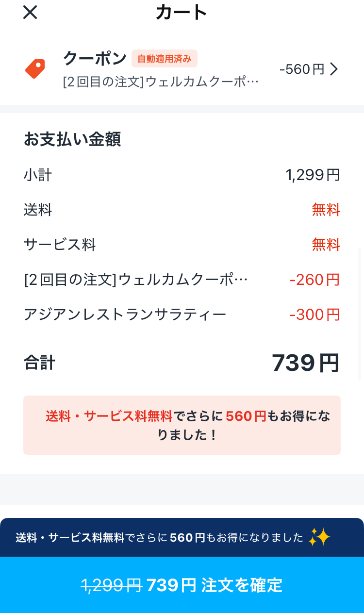Tap the 小計 amount 1,299円
364x613 pixels.
313,175
